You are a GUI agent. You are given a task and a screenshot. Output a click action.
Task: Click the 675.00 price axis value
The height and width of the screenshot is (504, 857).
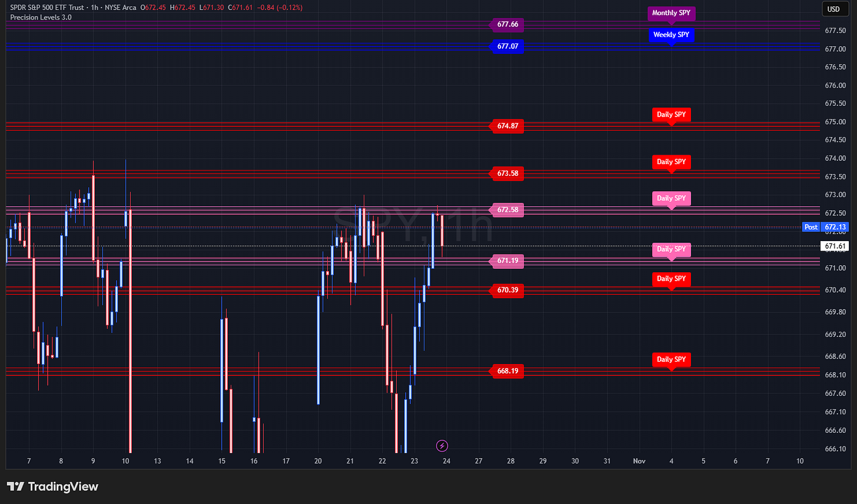point(835,122)
